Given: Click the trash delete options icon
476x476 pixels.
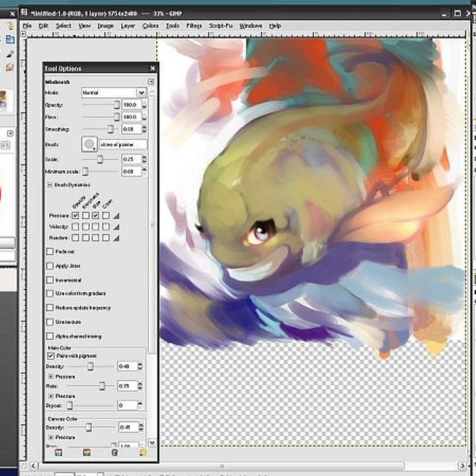Looking at the screenshot, I should coord(115,453).
